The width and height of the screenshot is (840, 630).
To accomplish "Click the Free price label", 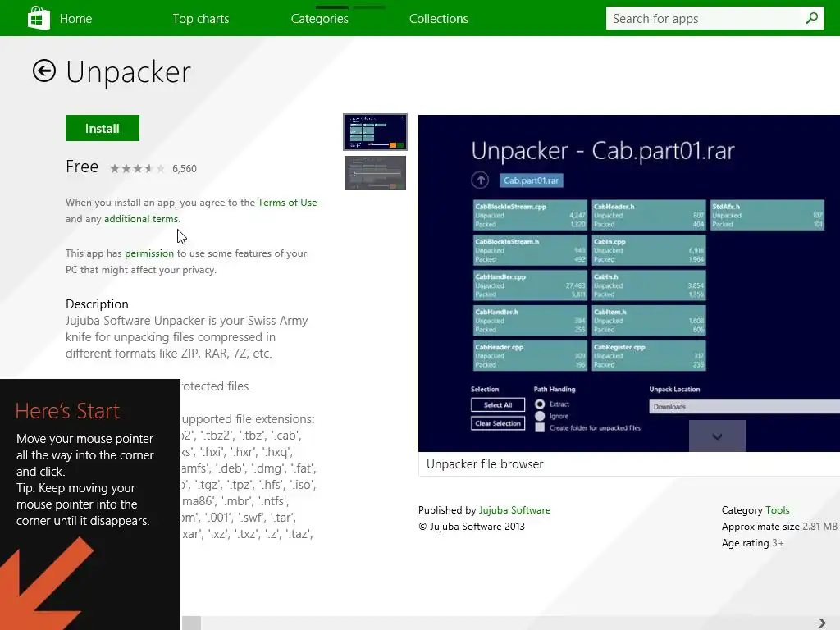I will pos(82,167).
